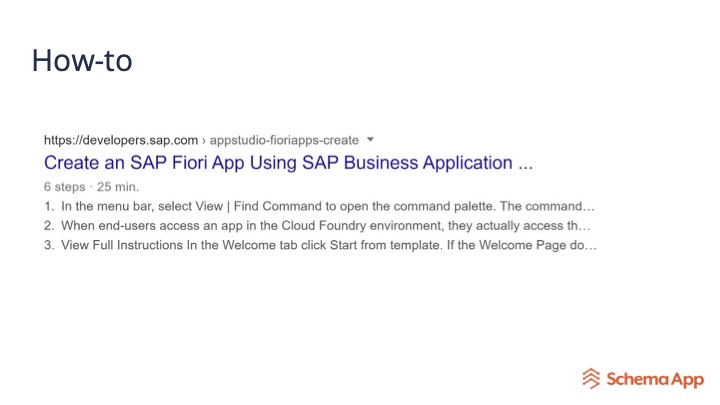Click the Schema App logo icon

point(593,378)
